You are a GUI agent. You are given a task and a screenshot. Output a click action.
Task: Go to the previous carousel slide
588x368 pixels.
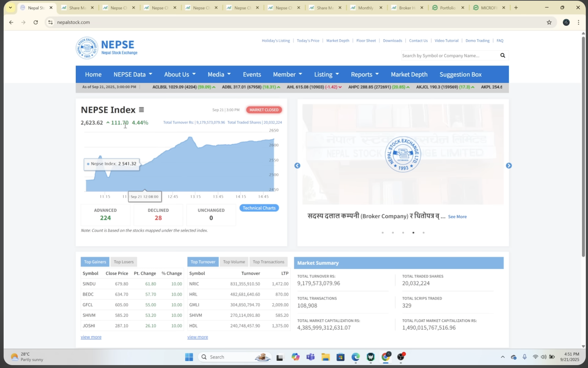click(x=297, y=165)
